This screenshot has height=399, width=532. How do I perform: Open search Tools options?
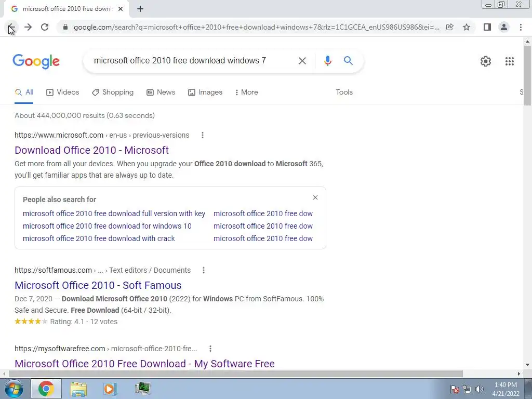click(344, 92)
